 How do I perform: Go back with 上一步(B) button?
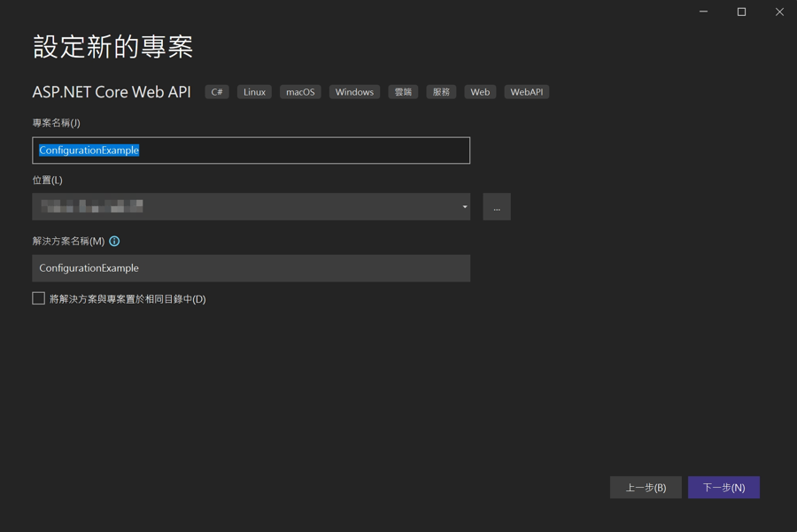[x=646, y=488]
